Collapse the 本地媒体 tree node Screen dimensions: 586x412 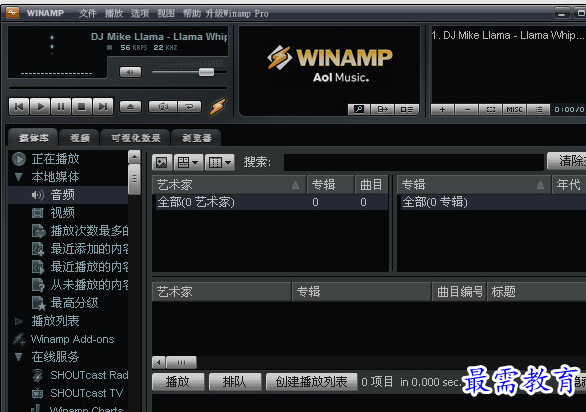click(x=18, y=177)
